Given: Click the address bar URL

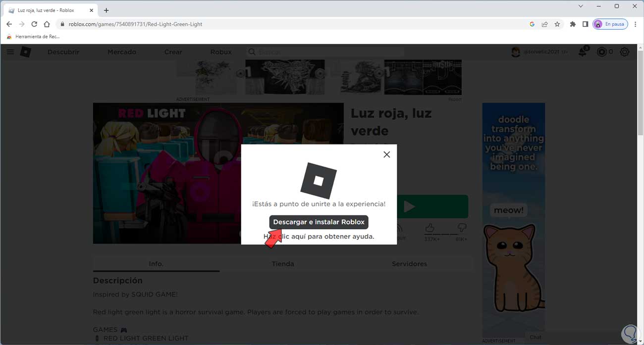Looking at the screenshot, I should pos(135,24).
